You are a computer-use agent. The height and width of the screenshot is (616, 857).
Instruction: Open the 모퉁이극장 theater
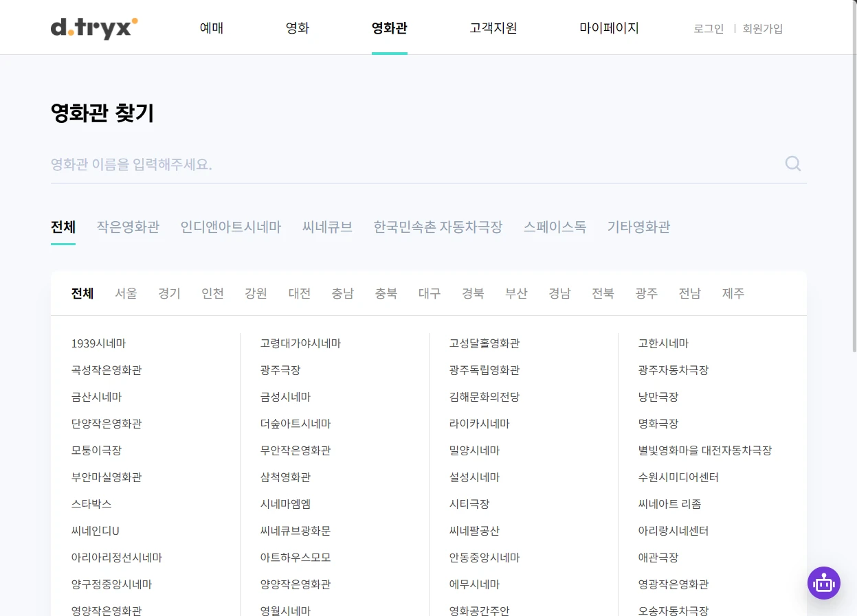pyautogui.click(x=96, y=450)
